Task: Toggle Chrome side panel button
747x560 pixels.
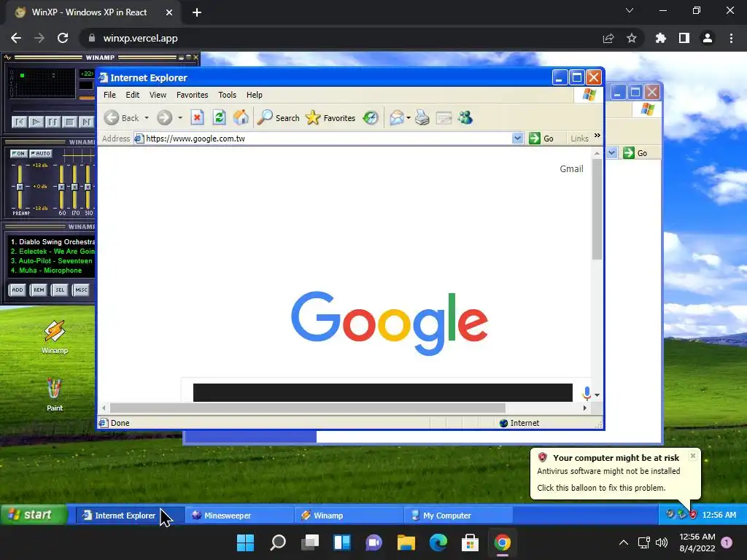Action: pyautogui.click(x=684, y=38)
